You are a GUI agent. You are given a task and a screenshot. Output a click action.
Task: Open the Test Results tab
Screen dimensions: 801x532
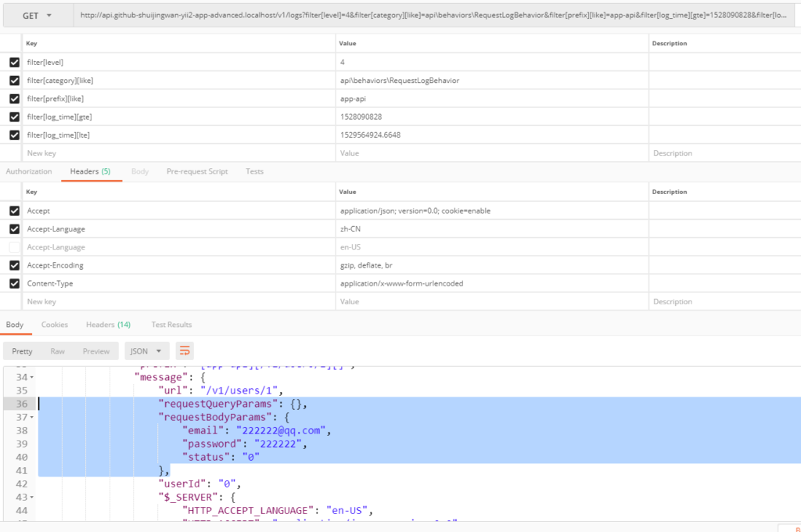[x=171, y=325]
